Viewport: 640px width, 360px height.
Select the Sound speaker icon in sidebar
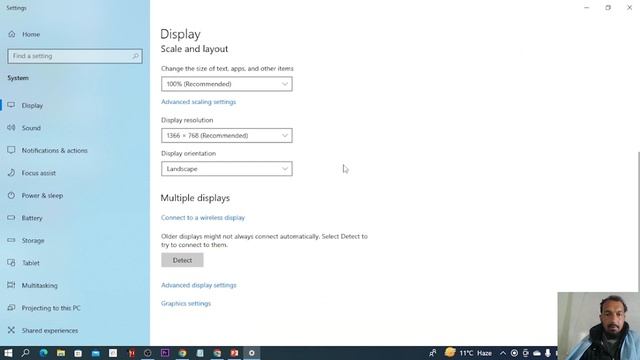[11, 128]
